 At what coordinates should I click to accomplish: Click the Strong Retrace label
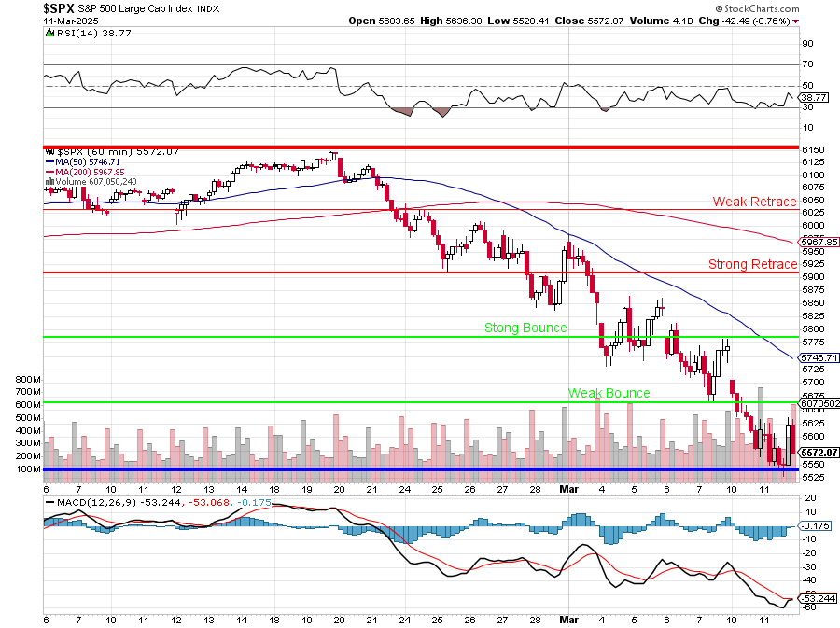(x=752, y=264)
